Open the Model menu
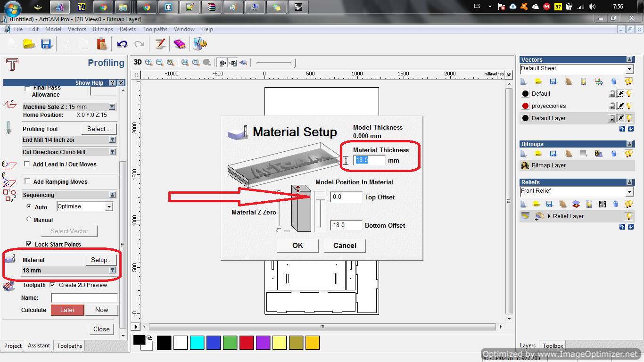644x362 pixels. pyautogui.click(x=53, y=29)
